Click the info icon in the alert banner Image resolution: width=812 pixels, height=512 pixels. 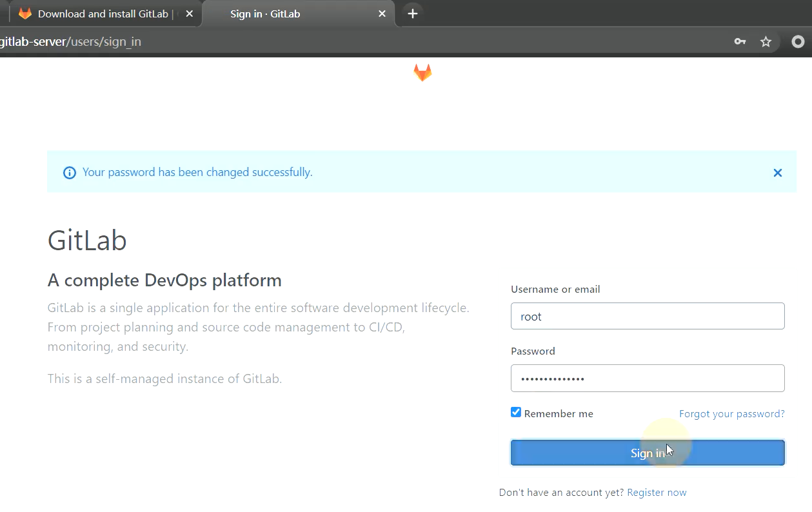point(69,173)
